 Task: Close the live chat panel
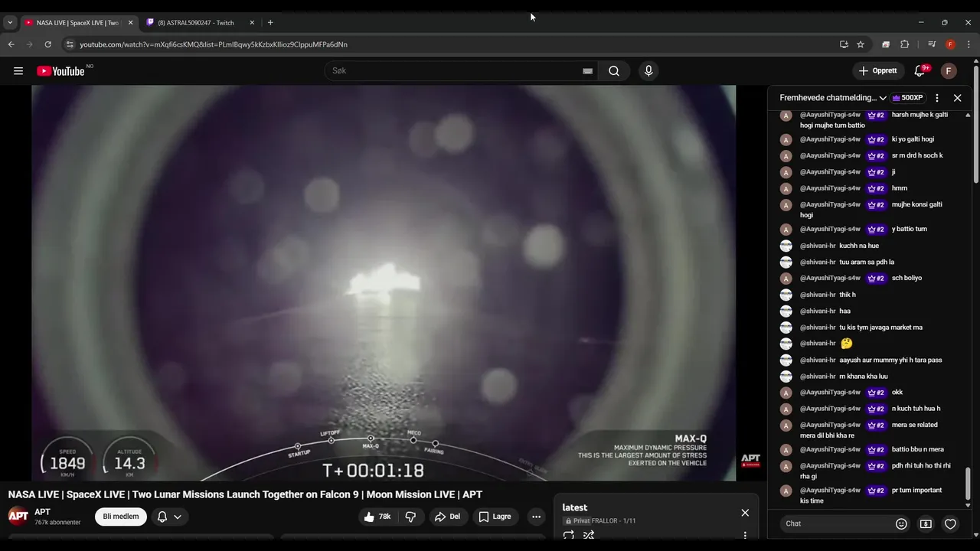(x=957, y=98)
